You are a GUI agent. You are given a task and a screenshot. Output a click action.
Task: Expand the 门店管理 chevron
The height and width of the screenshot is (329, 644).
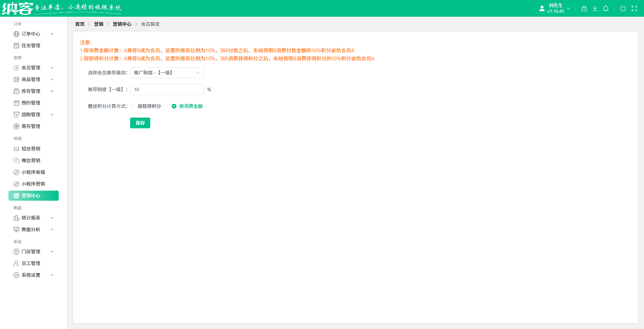[x=52, y=252]
